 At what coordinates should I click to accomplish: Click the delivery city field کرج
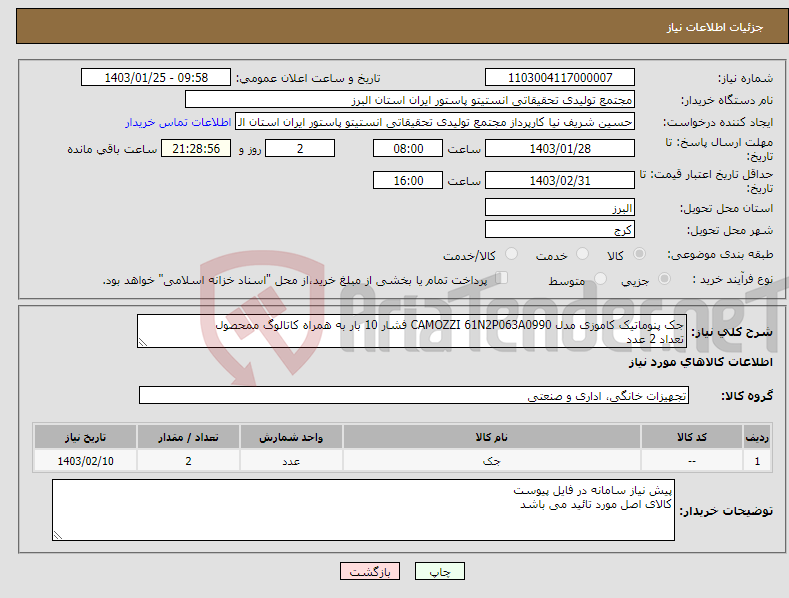560,230
